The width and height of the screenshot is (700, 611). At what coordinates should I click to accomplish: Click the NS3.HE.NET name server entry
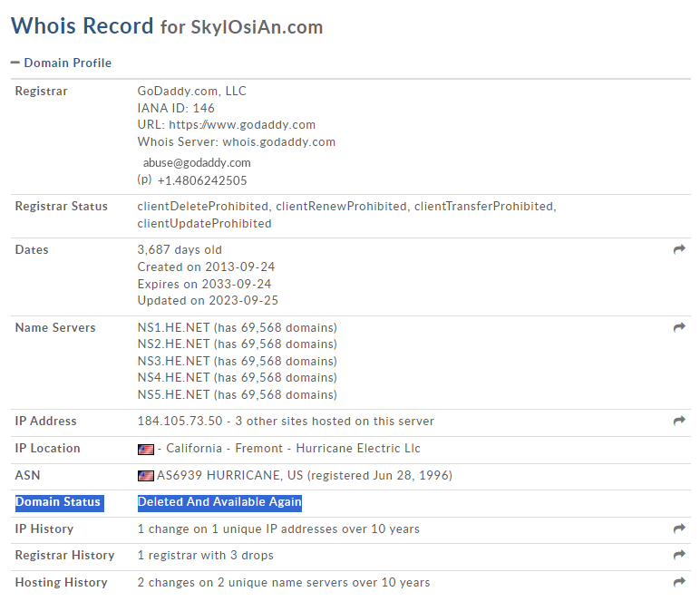[237, 361]
